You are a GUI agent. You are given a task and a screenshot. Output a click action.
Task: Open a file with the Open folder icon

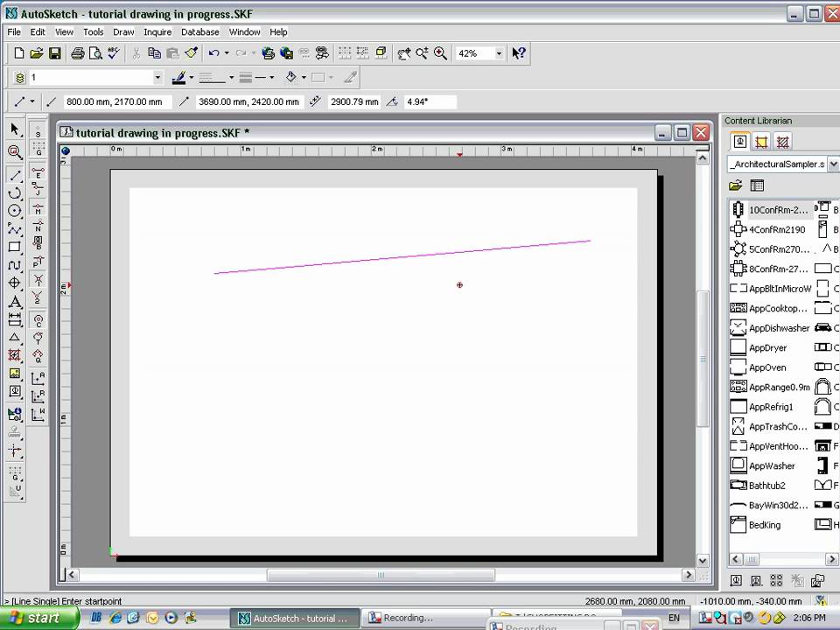coord(37,53)
